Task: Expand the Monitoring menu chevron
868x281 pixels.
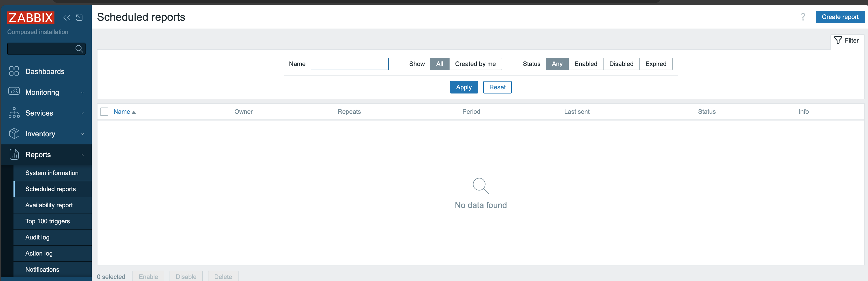Action: (82, 92)
